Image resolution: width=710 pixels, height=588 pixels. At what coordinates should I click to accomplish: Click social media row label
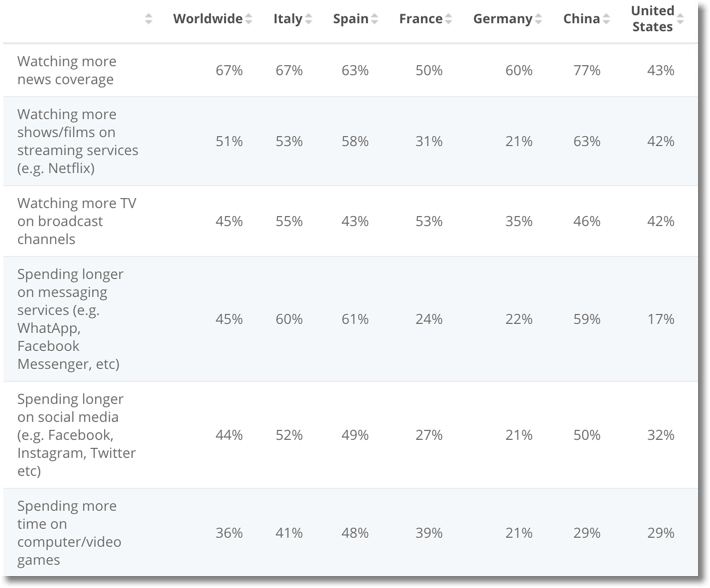(x=76, y=435)
